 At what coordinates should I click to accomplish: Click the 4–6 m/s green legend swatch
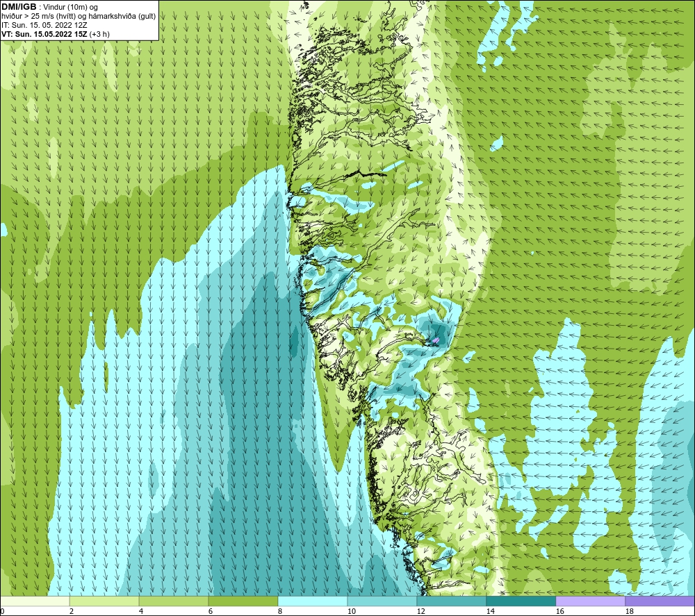[174, 601]
